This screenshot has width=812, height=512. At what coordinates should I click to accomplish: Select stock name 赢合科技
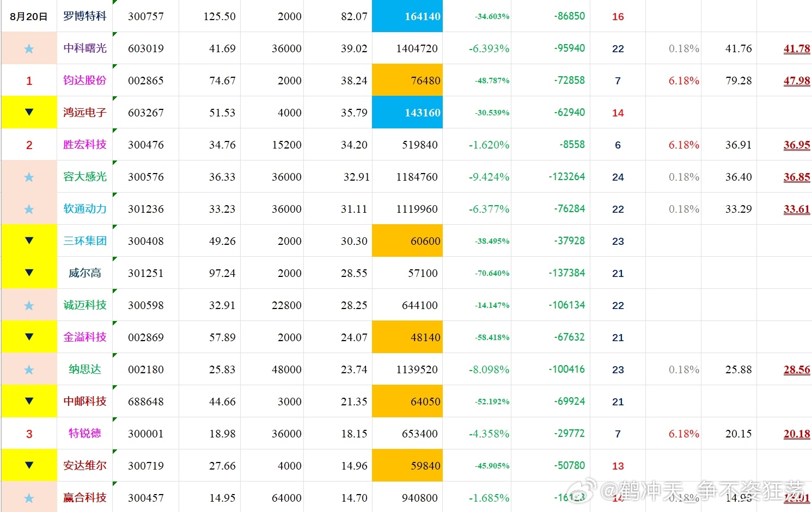pyautogui.click(x=85, y=498)
